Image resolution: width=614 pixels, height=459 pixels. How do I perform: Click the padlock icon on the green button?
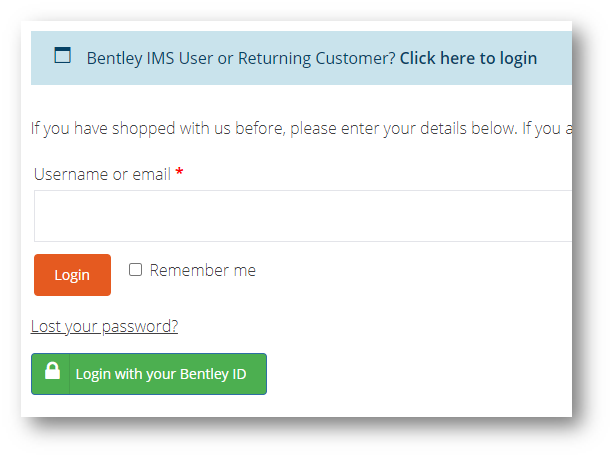pos(53,373)
